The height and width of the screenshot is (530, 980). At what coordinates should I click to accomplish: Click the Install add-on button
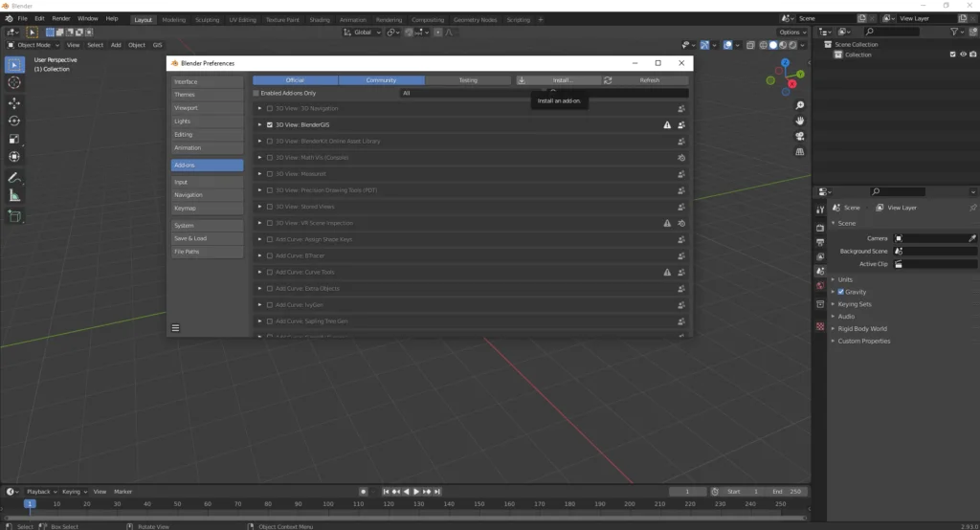pyautogui.click(x=558, y=80)
